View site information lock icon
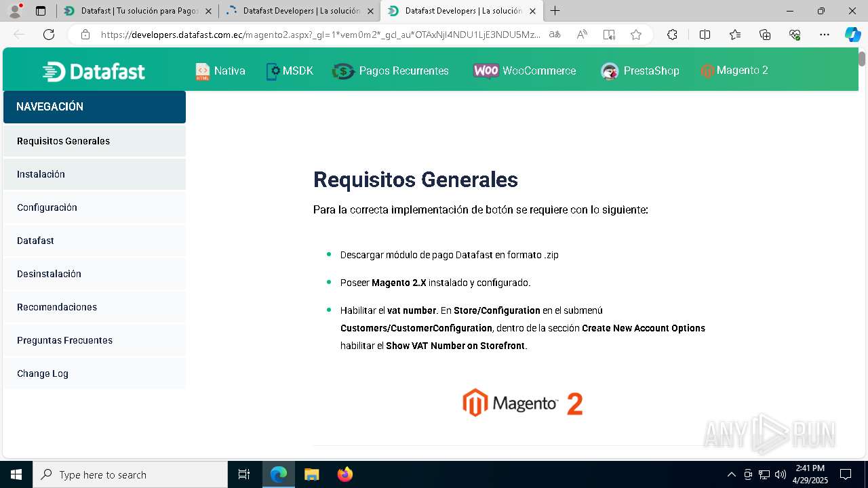Viewport: 868px width, 488px height. (85, 35)
